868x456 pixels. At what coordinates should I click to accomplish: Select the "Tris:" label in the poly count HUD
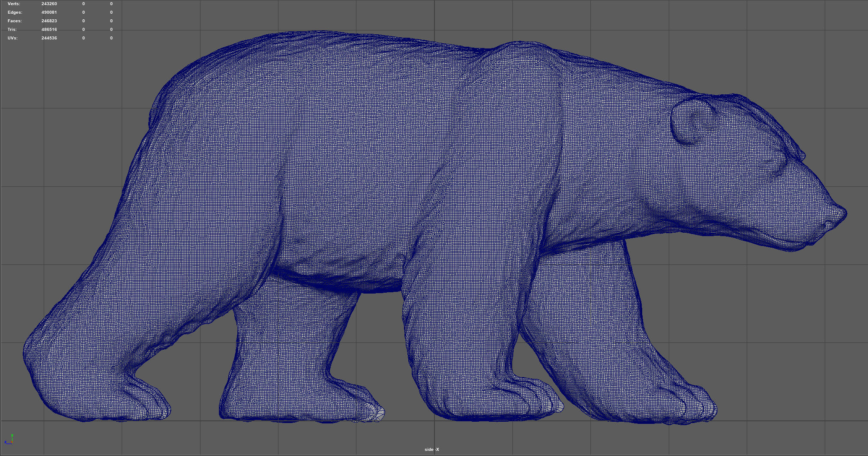12,30
